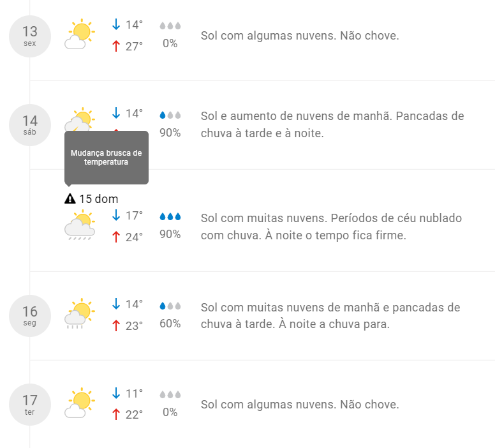This screenshot has width=495, height=448.
Task: Click the Mudança brusca de temperatura tooltip
Action: (x=107, y=158)
